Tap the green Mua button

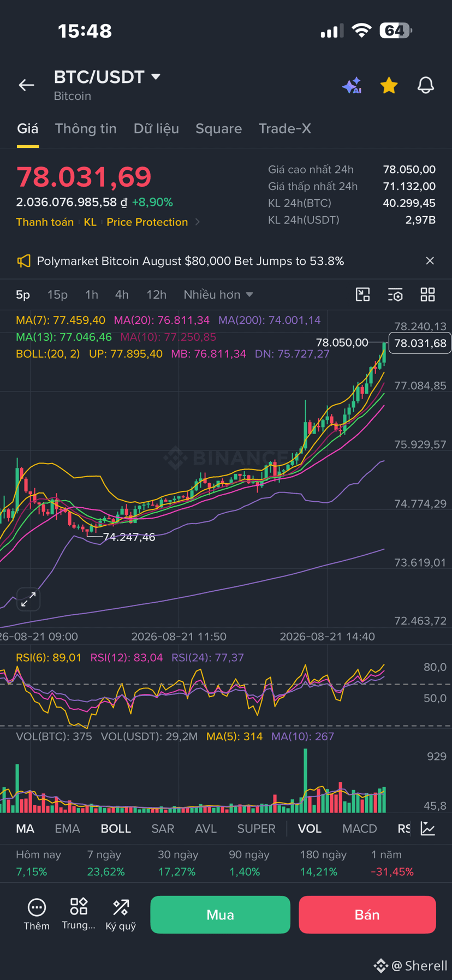pos(221,914)
